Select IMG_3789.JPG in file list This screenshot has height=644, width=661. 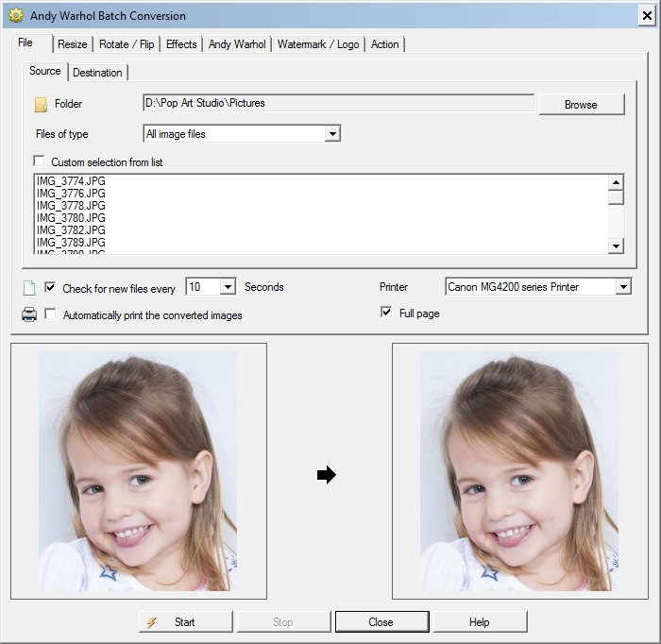[x=71, y=243]
